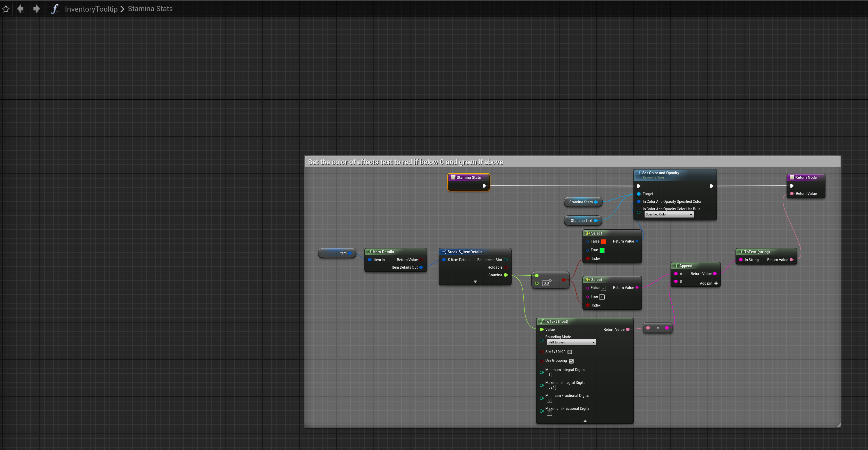This screenshot has height=450, width=868.
Task: Navigate forward with right arrow icon
Action: coord(36,9)
